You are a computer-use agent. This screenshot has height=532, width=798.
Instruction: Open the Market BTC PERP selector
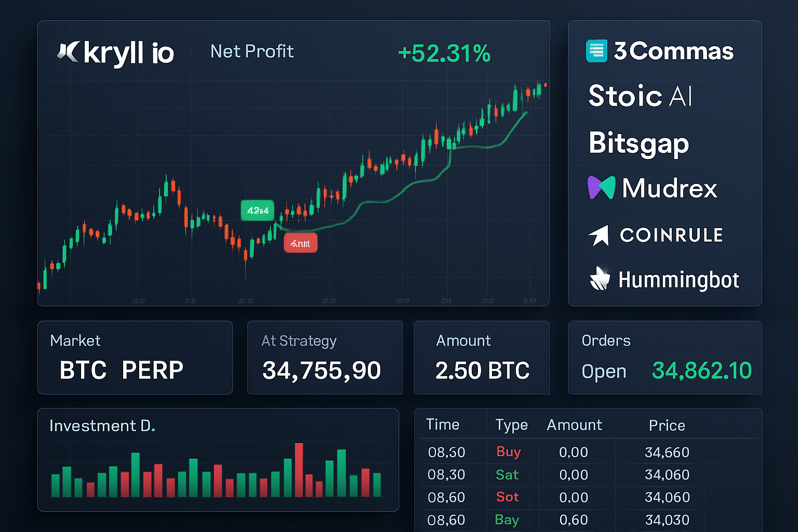135,358
